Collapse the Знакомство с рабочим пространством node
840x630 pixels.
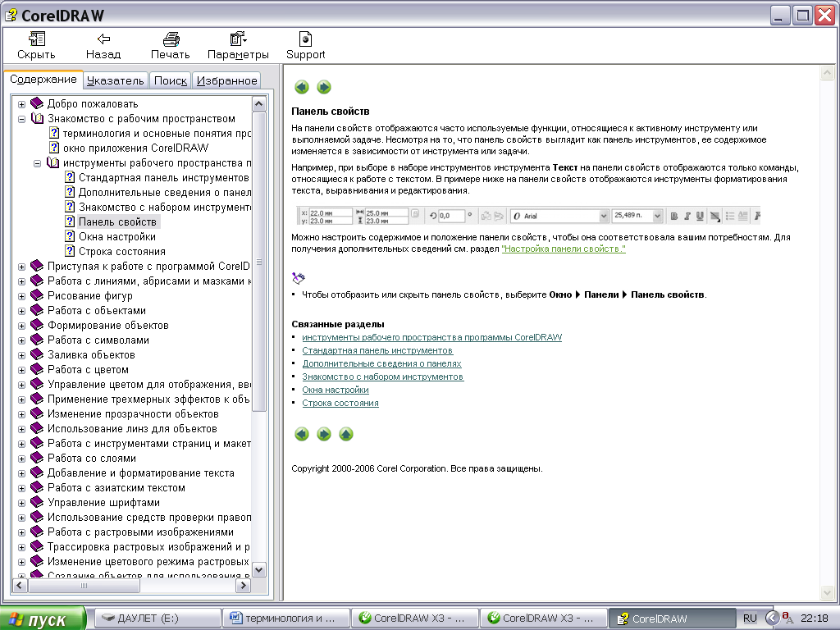click(21, 119)
